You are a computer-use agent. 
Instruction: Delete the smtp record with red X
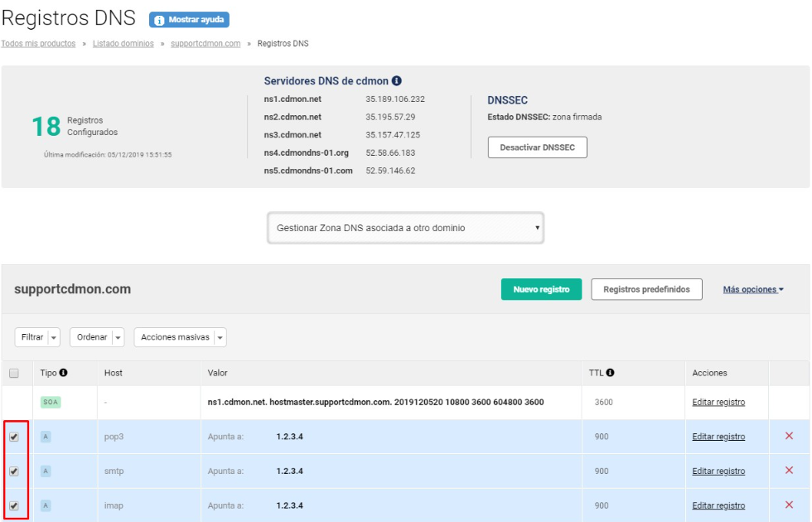(x=789, y=471)
